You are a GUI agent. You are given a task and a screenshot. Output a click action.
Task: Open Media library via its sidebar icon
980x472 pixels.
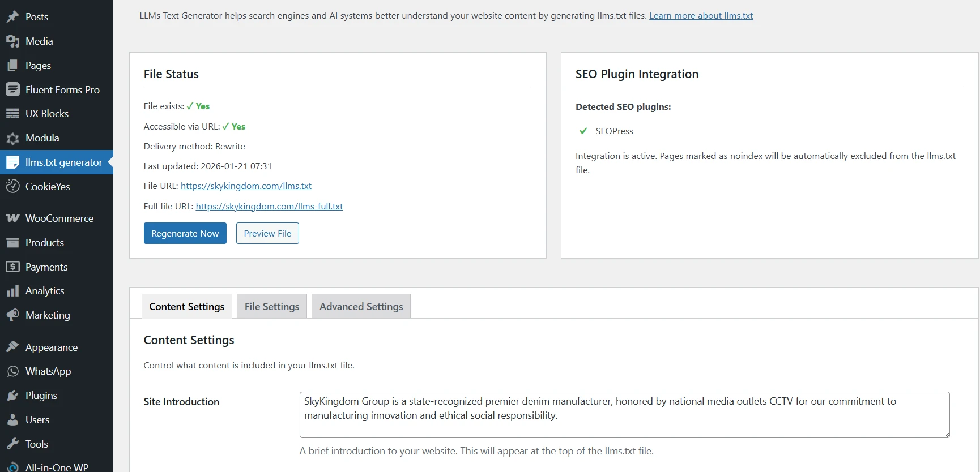click(x=12, y=41)
